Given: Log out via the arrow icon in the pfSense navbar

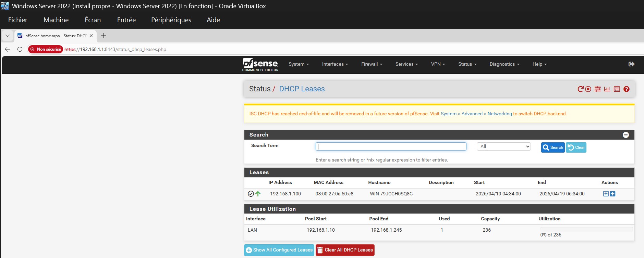Looking at the screenshot, I should coord(632,64).
